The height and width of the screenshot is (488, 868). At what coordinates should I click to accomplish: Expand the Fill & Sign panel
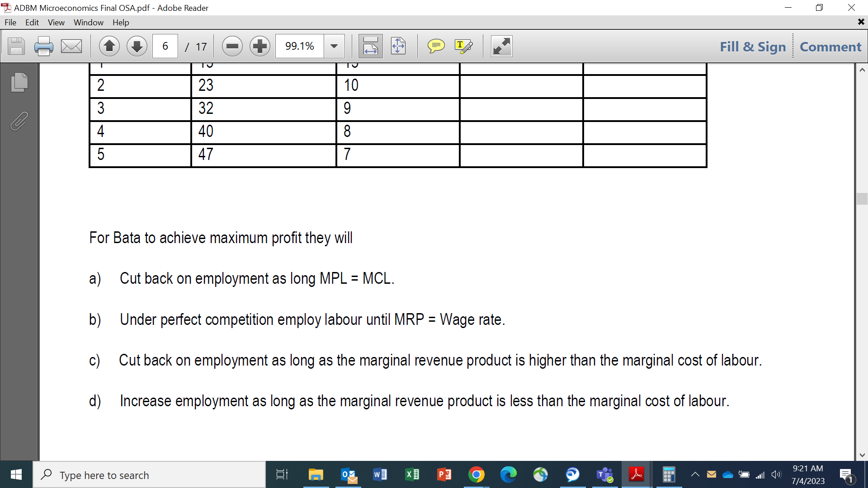[x=752, y=47]
